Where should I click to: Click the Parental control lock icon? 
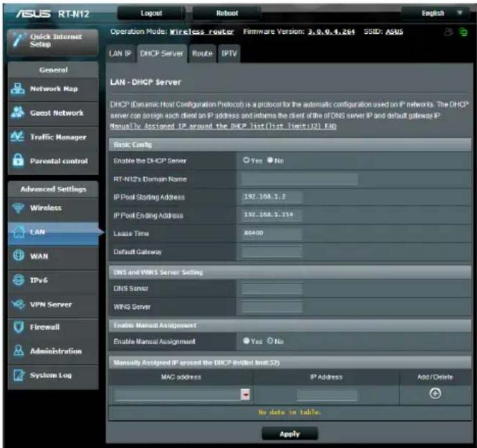coord(18,160)
